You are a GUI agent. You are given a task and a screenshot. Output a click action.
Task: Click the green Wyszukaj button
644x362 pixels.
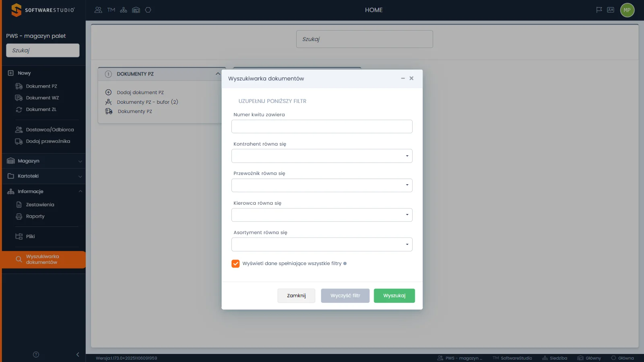point(394,296)
